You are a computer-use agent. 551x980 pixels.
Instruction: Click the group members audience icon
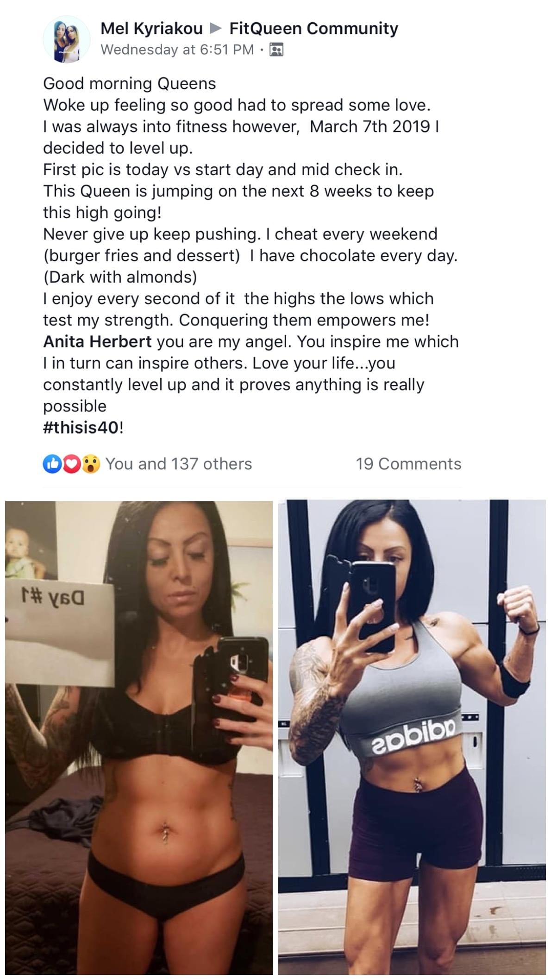point(276,50)
